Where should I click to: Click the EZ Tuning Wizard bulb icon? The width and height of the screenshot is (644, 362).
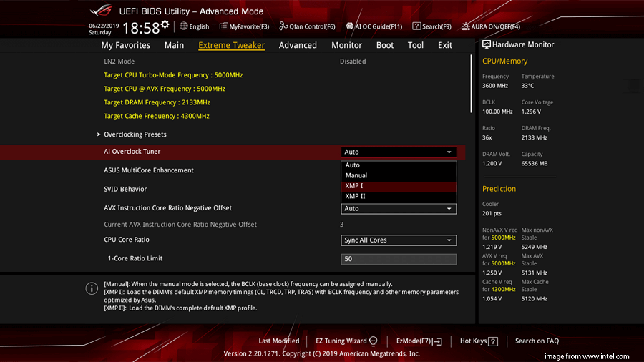point(373,341)
